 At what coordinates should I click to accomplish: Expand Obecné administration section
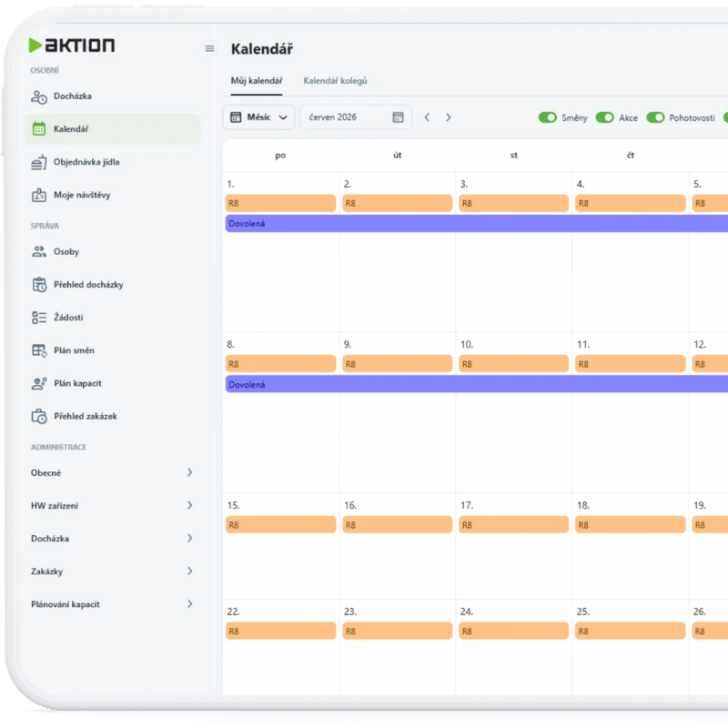(x=111, y=472)
